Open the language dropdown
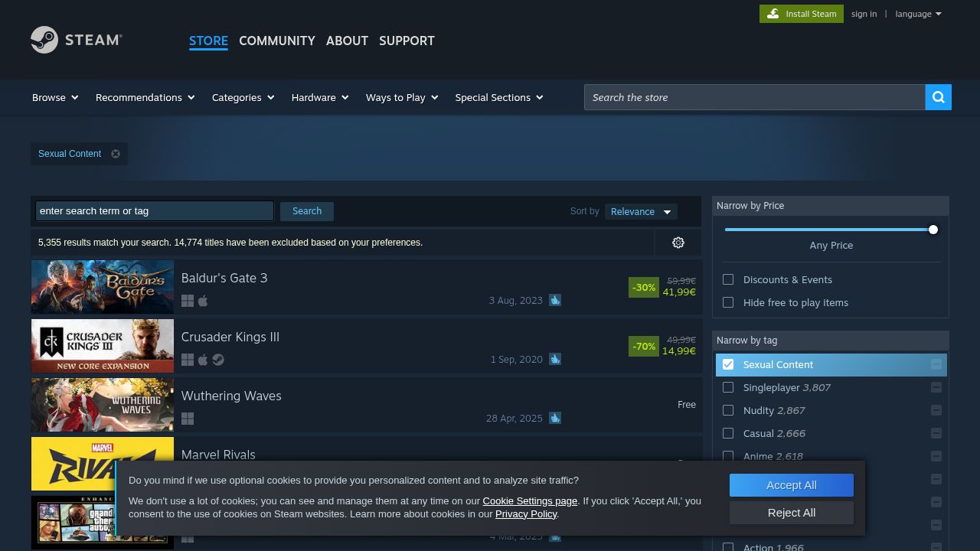 point(918,14)
